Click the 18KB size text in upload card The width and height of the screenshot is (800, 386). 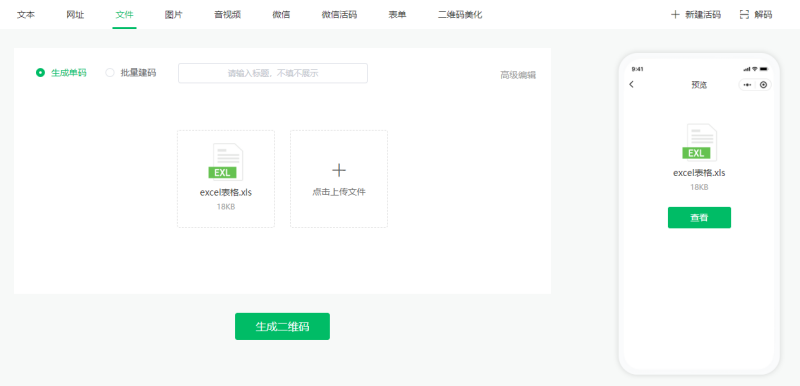click(x=226, y=207)
